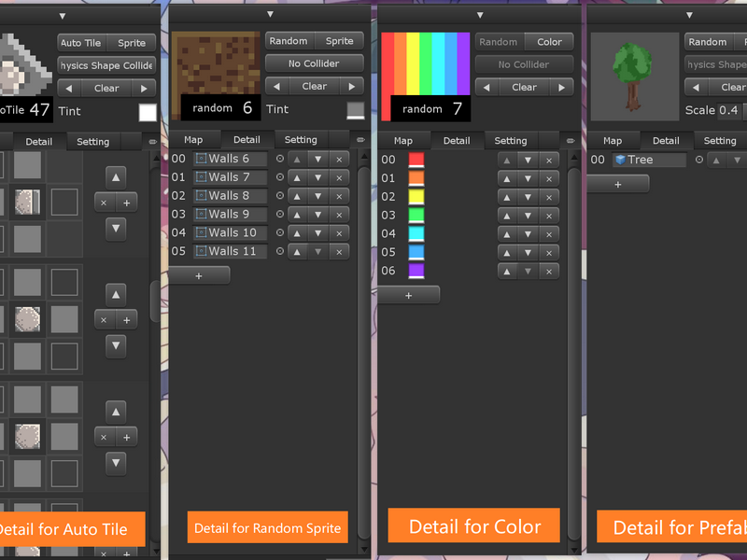The width and height of the screenshot is (747, 560).
Task: Move Walls 9 row down
Action: [x=317, y=215]
